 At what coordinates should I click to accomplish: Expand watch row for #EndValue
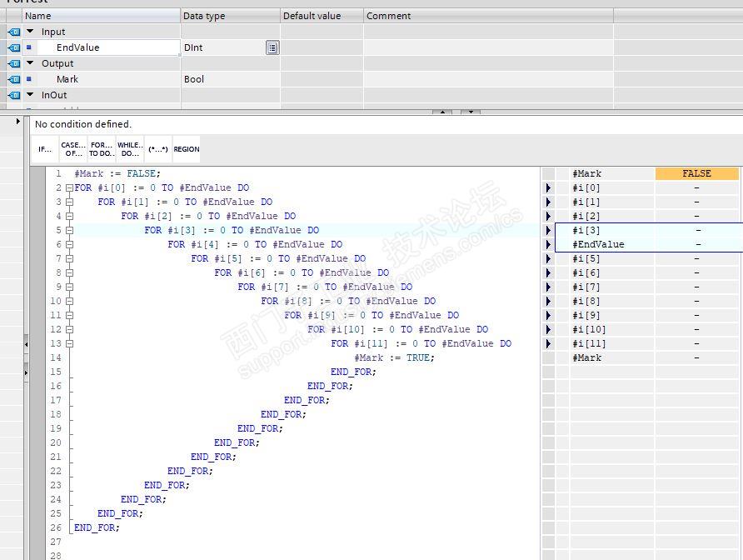(x=548, y=245)
